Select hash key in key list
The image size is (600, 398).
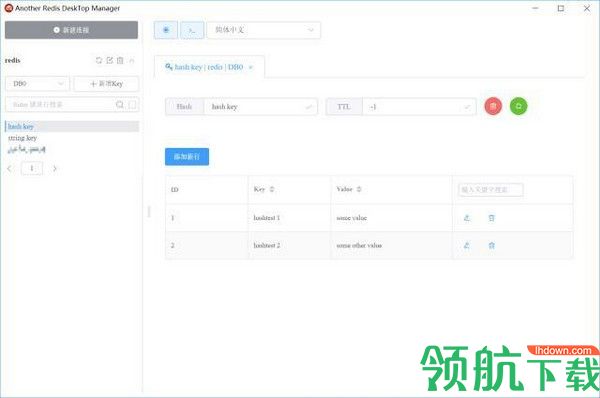pyautogui.click(x=72, y=126)
